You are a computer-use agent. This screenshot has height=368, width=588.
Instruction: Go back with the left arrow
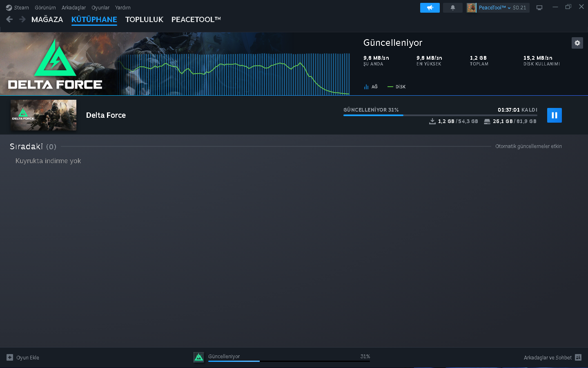(10, 19)
